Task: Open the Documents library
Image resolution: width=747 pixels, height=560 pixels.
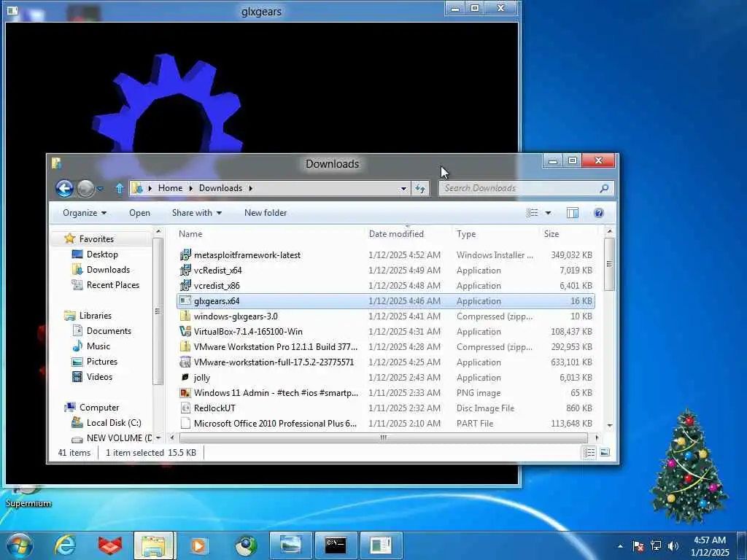Action: click(109, 331)
